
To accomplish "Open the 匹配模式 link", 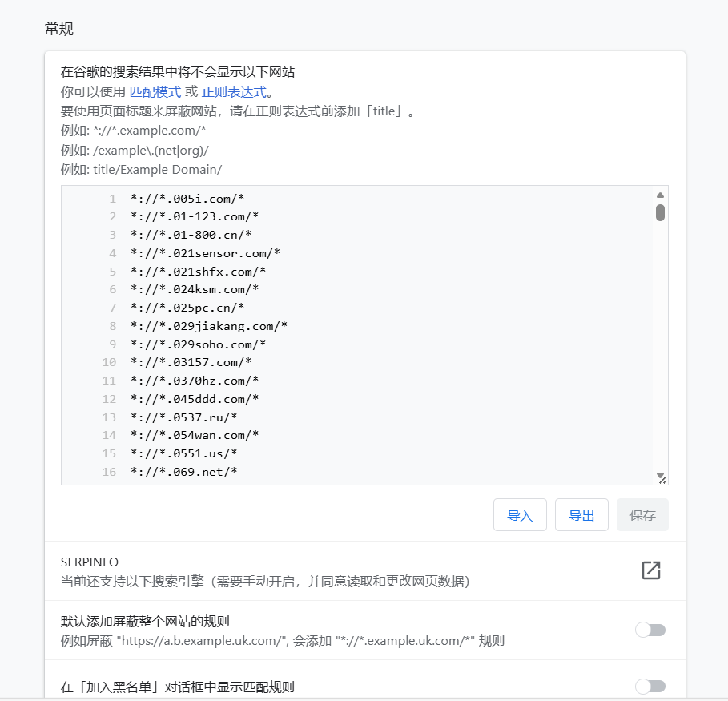I will [x=155, y=91].
